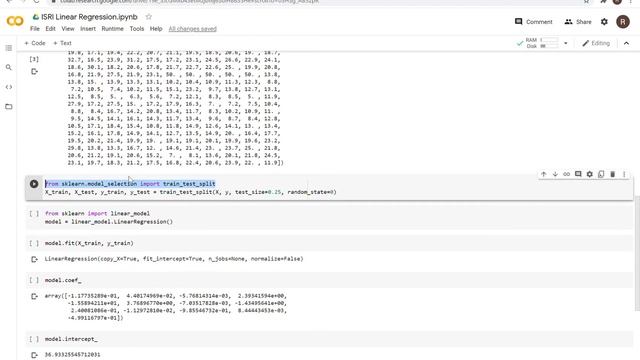Click the LinearRegression output text
The width and height of the screenshot is (640, 360).
(x=174, y=259)
